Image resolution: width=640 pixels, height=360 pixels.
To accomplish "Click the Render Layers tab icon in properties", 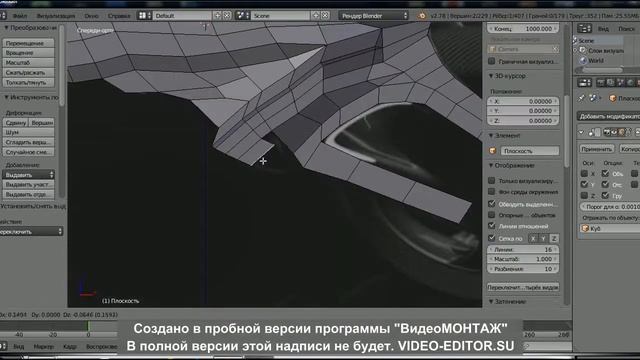I will click(x=610, y=83).
